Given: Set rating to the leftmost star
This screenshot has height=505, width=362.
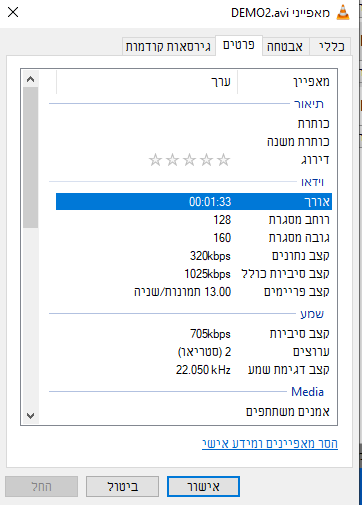Looking at the screenshot, I should click(x=155, y=160).
